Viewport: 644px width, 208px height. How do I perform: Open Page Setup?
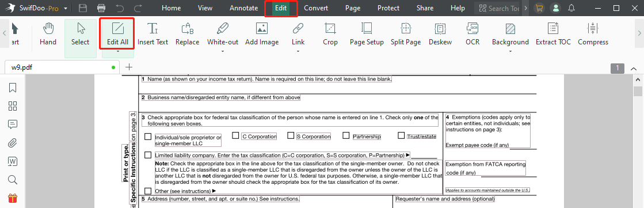367,34
